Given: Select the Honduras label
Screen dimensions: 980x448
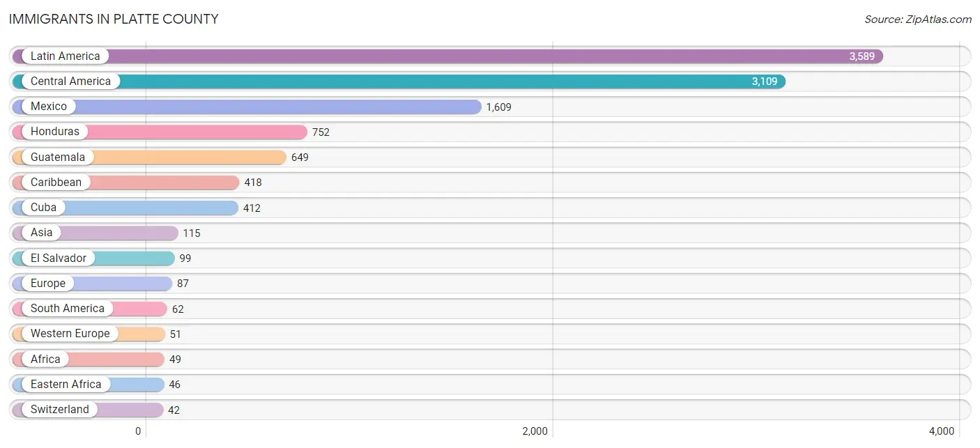Looking at the screenshot, I should point(55,132).
